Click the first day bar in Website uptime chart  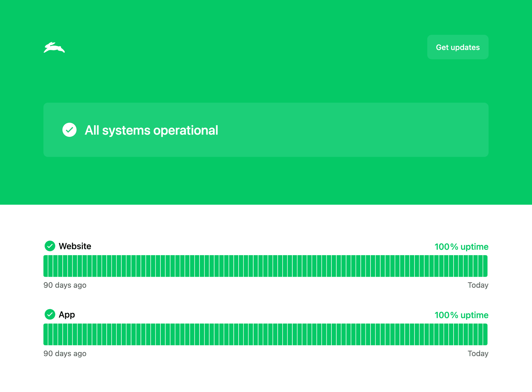point(46,266)
